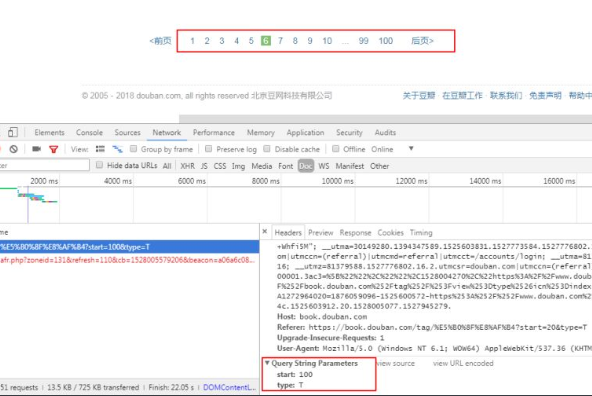Filter requests by CSS
Image resolution: width=592 pixels, height=396 pixels.
(220, 166)
